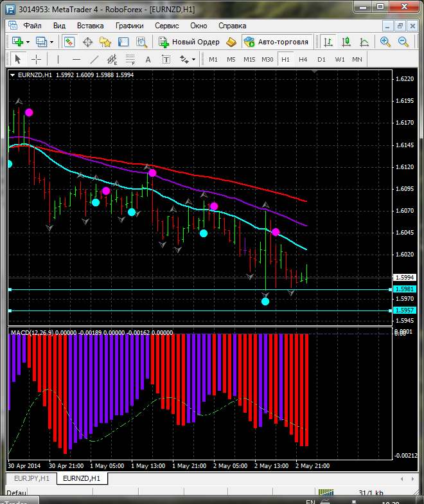Switch to candlestick chart display

tap(346, 42)
